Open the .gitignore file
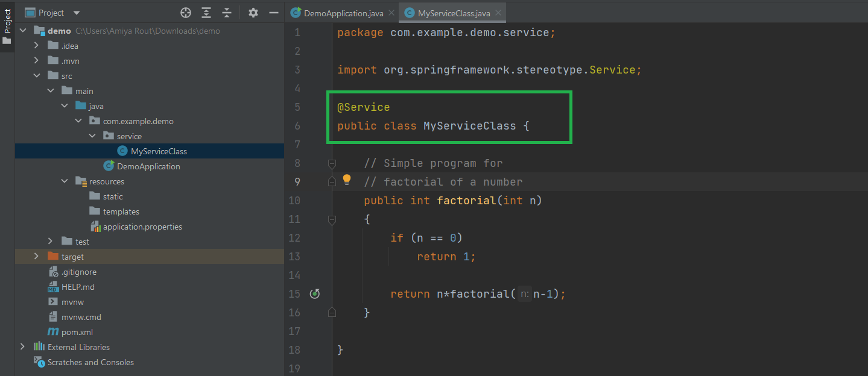 coord(79,272)
